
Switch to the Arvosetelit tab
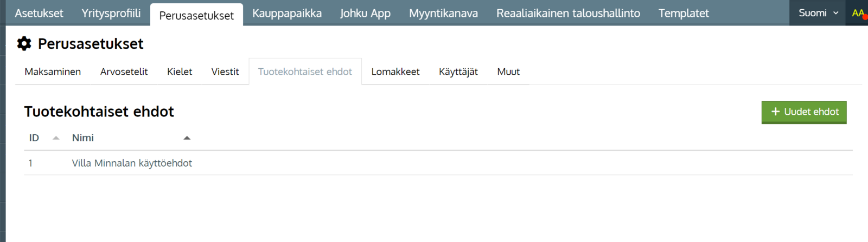(x=124, y=71)
